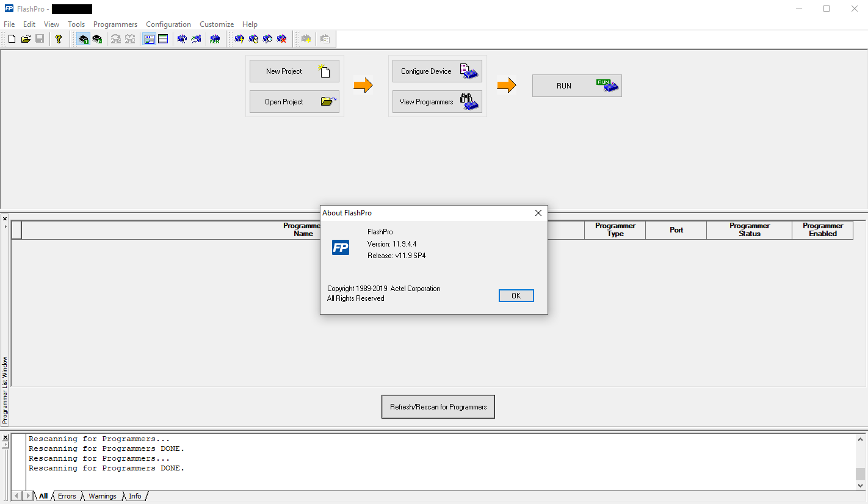Click the Programmer Type column header
The height and width of the screenshot is (504, 868).
pyautogui.click(x=615, y=230)
